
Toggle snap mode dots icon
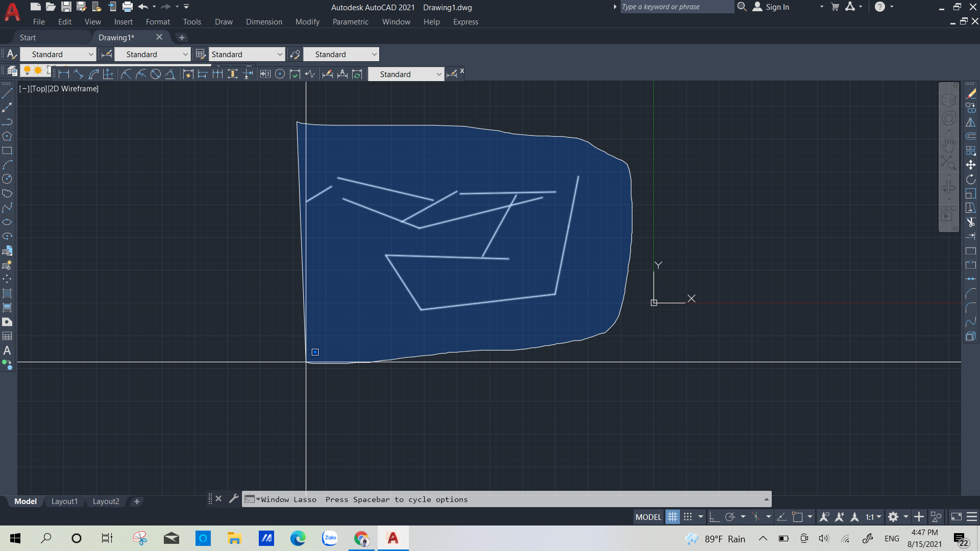tap(688, 517)
